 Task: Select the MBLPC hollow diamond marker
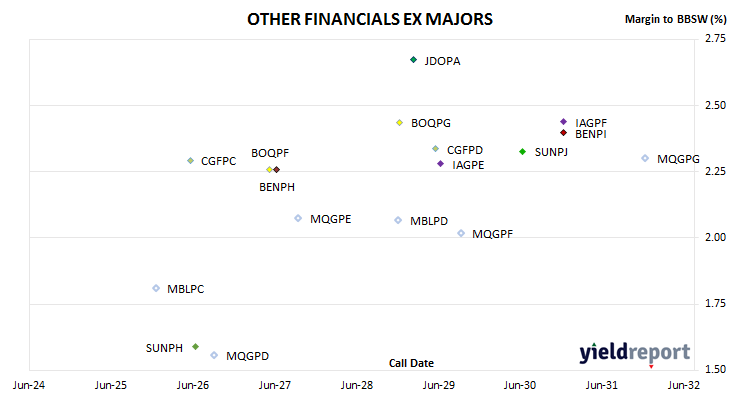[x=156, y=288]
